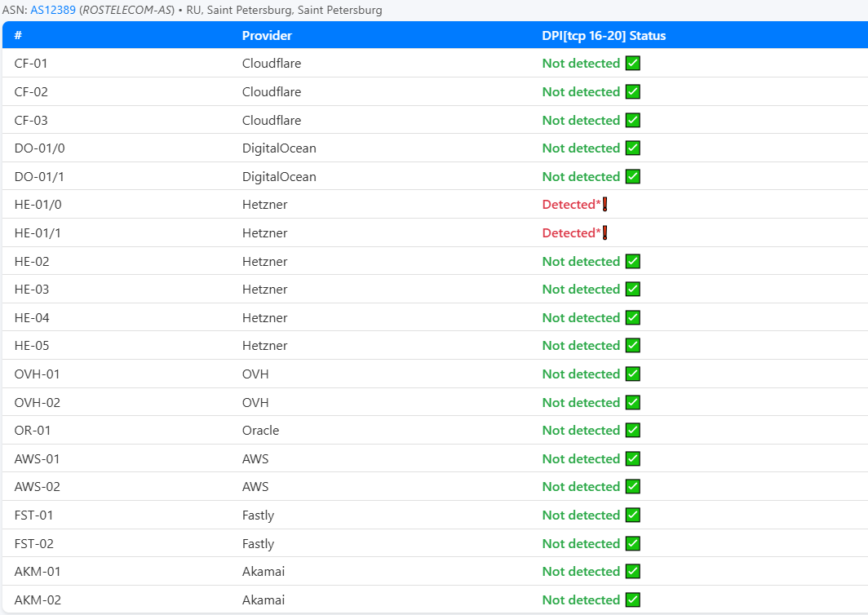This screenshot has height=615, width=868.
Task: Click the green check icon in FST-02 row
Action: pos(633,543)
